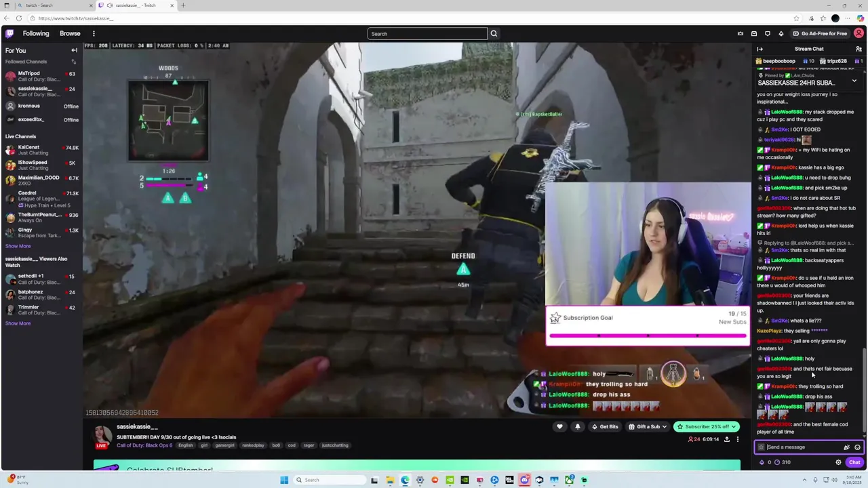Open batphonez recommended channel
This screenshot has height=488, width=868.
coord(41,294)
